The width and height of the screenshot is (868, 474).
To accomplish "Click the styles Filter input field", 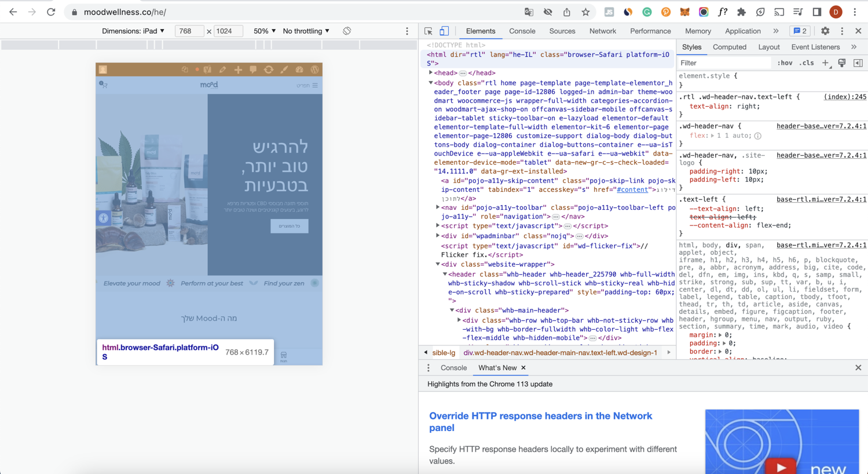I will [x=724, y=63].
